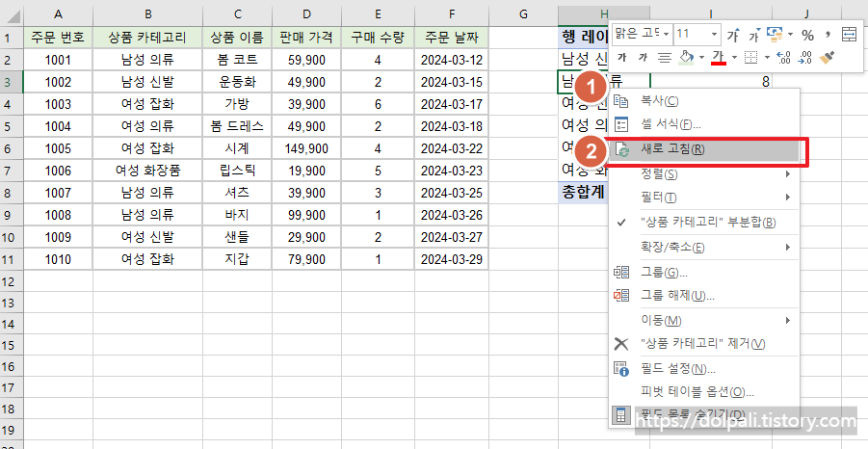Viewport: 868px width, 449px height.
Task: Choose 그룹(G)... in the context menu
Action: (704, 273)
